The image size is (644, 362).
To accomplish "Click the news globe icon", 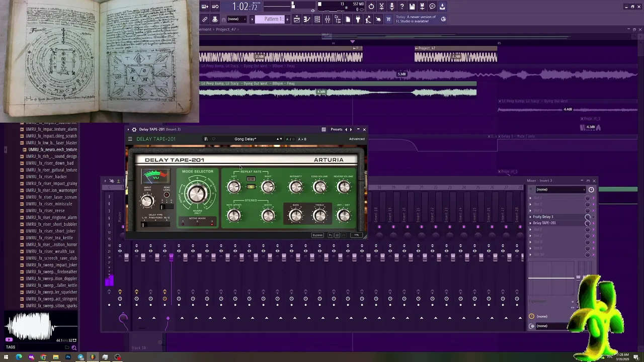I will click(x=443, y=19).
